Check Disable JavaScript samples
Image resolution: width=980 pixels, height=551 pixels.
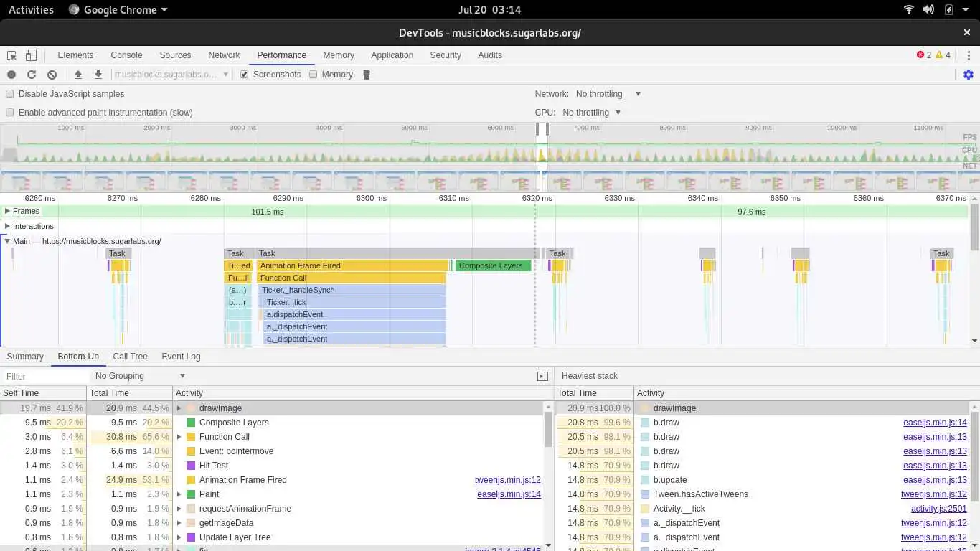coord(10,94)
